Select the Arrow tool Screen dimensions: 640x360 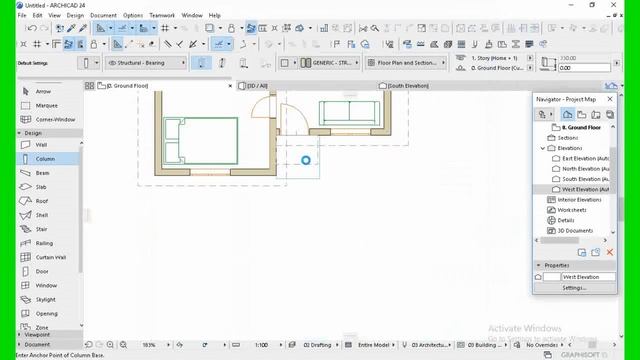coord(42,91)
